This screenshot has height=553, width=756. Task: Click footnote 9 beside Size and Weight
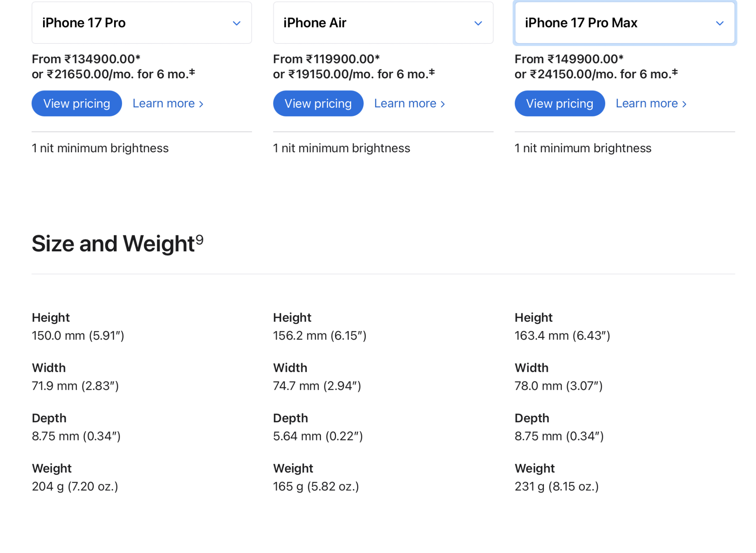pos(200,239)
